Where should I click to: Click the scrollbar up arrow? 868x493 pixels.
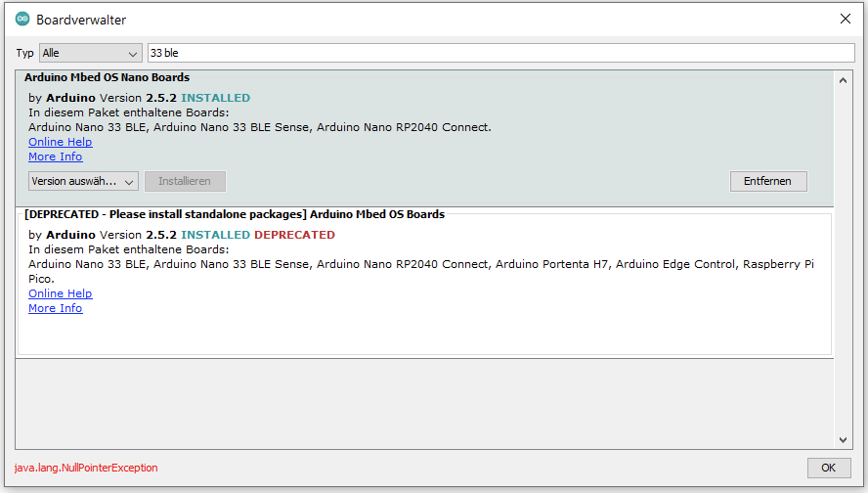[843, 80]
